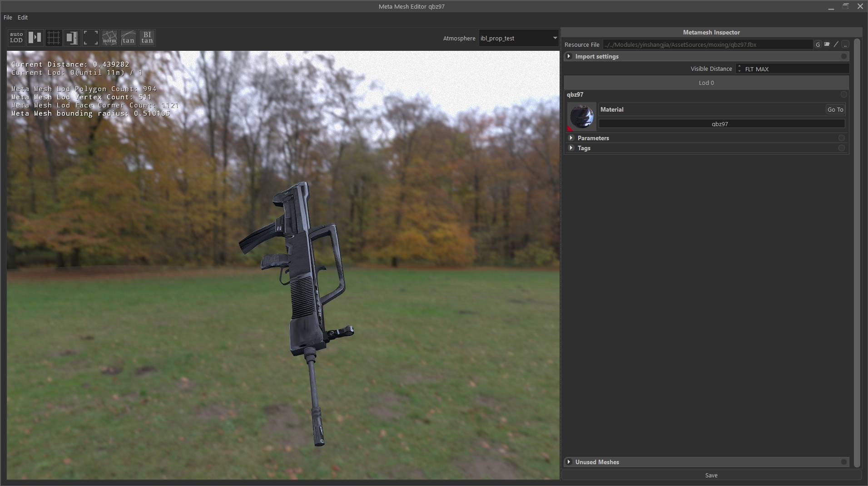The width and height of the screenshot is (868, 486).
Task: Click the 'Resource File' label
Action: point(582,44)
